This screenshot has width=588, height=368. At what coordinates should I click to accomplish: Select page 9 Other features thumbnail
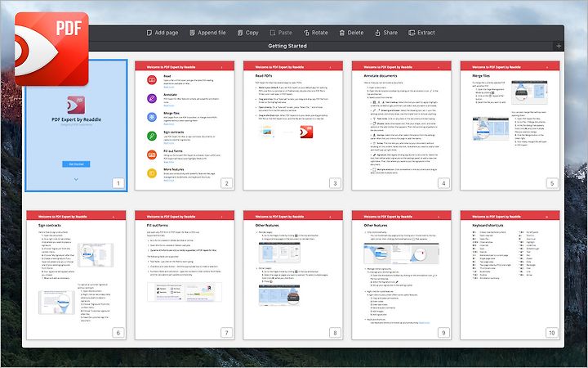401,275
